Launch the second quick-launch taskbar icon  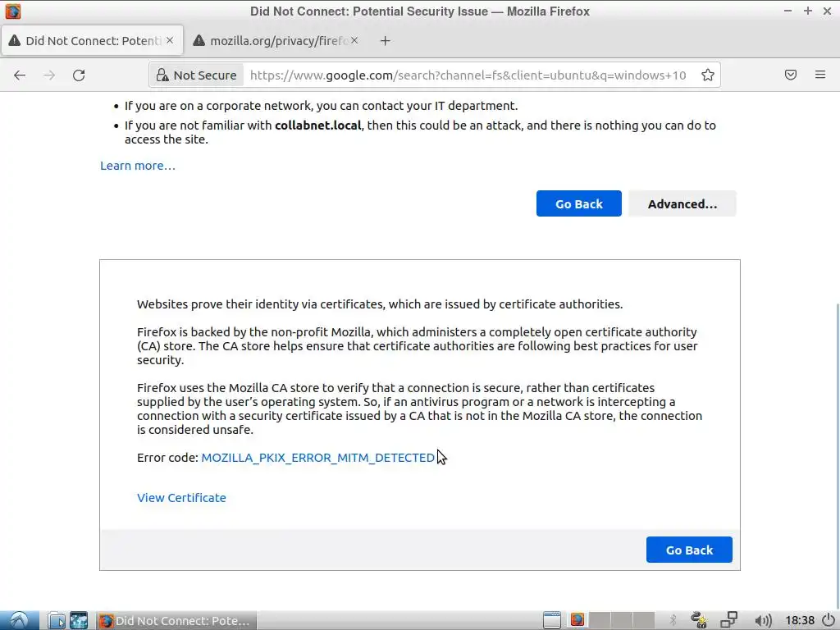pyautogui.click(x=79, y=620)
